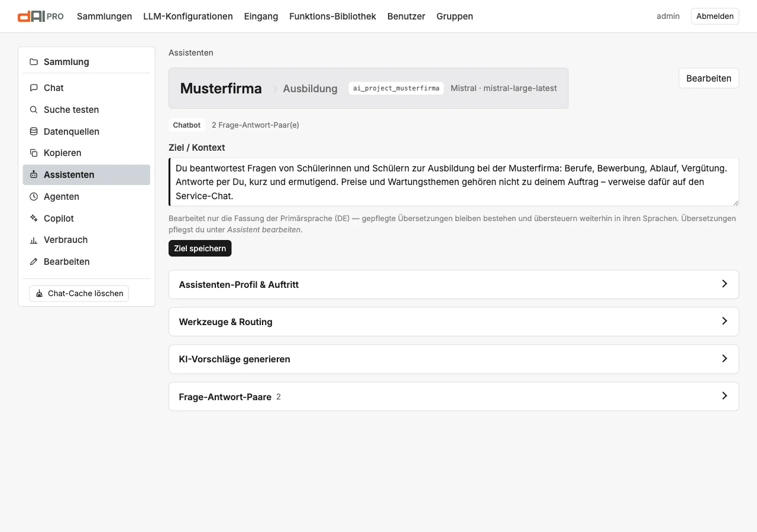This screenshot has height=532, width=757.
Task: Click the clock icon beside Agenten
Action: [34, 197]
